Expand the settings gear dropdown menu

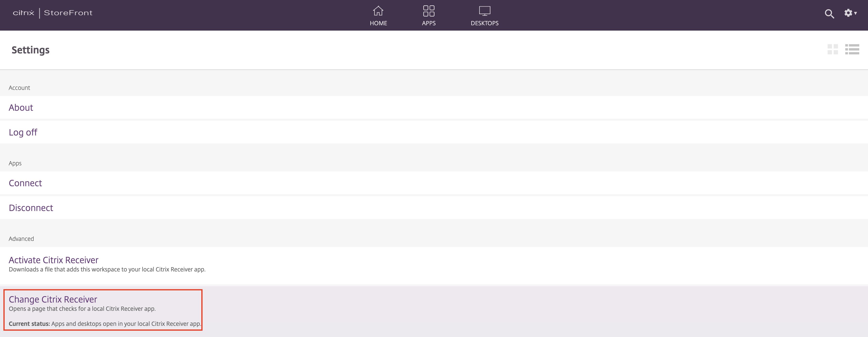850,13
